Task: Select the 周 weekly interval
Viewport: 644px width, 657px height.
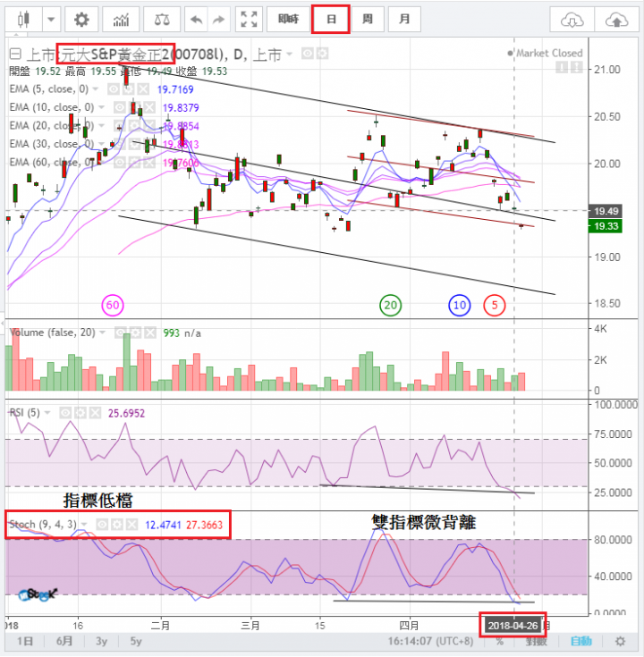Action: [x=368, y=20]
